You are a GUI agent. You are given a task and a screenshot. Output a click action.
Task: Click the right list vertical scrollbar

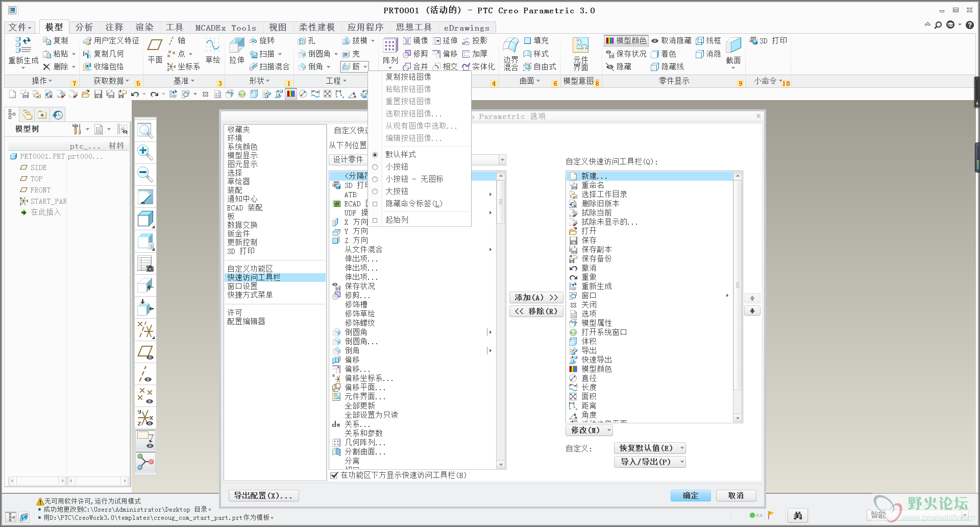pos(738,297)
